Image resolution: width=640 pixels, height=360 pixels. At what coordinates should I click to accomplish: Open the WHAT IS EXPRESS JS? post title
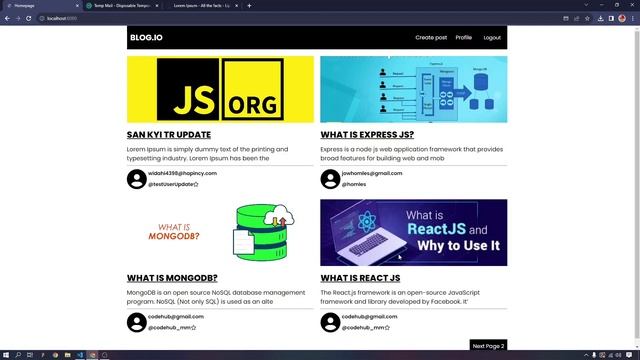(x=367, y=135)
